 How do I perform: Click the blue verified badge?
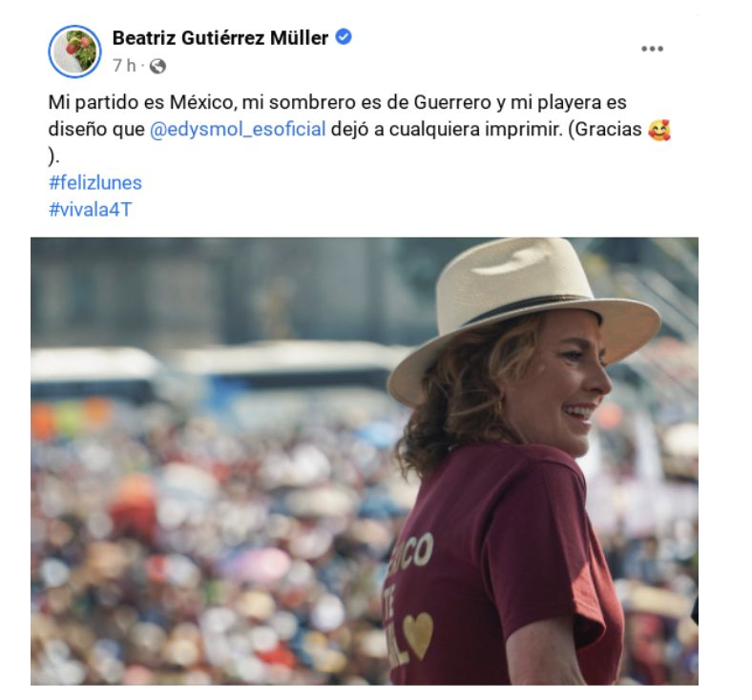[345, 38]
